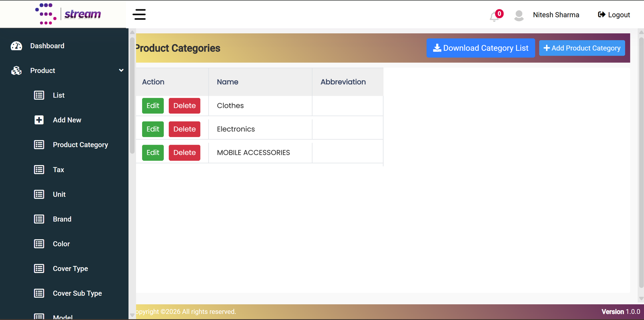Log out via Logout link
The width and height of the screenshot is (644, 320).
(x=614, y=15)
